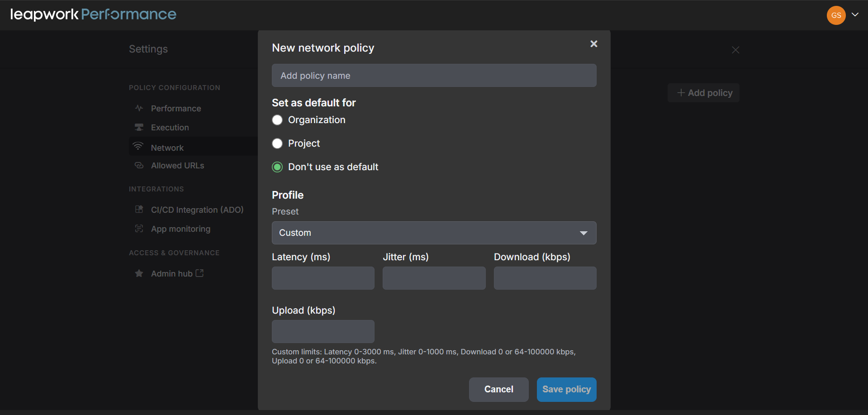Select Don't use as default radio
The width and height of the screenshot is (868, 415).
click(277, 167)
